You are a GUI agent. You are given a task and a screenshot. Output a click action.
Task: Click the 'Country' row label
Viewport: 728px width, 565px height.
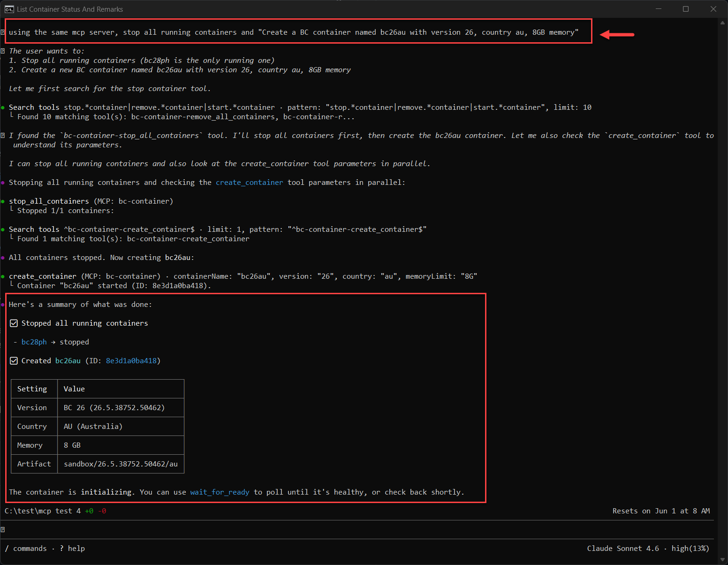click(32, 427)
